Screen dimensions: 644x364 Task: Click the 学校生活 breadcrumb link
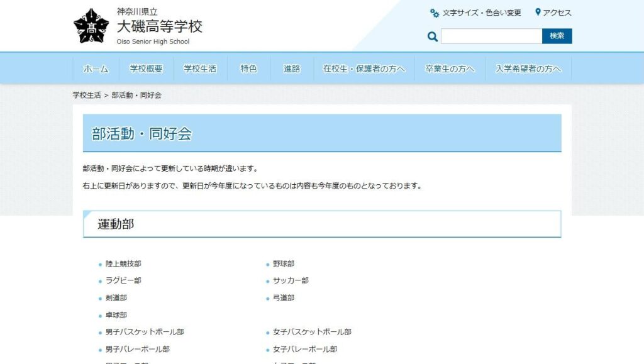pyautogui.click(x=87, y=95)
